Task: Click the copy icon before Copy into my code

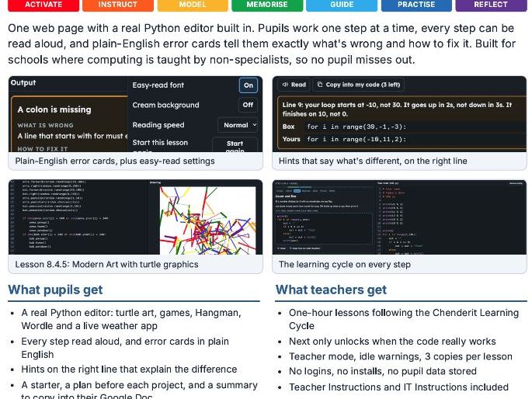Action: pyautogui.click(x=320, y=85)
